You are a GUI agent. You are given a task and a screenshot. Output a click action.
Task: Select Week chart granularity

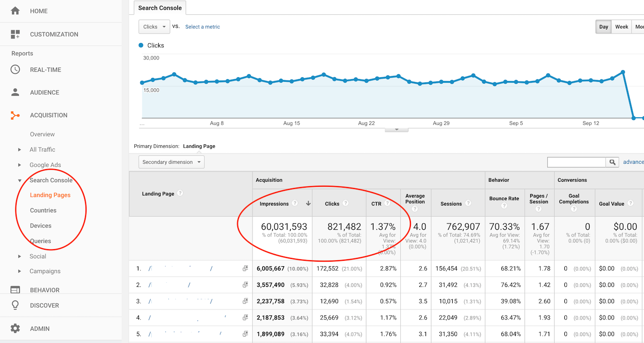tap(621, 27)
